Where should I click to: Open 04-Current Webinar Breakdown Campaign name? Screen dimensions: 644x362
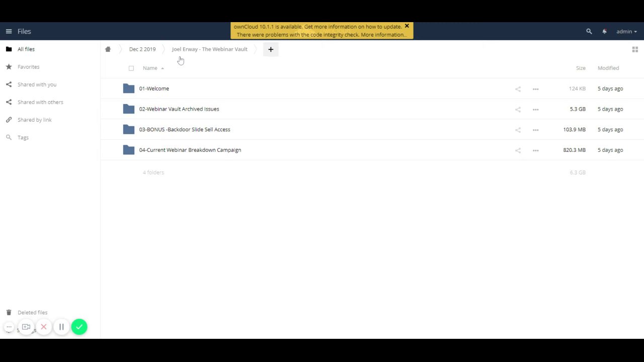190,150
